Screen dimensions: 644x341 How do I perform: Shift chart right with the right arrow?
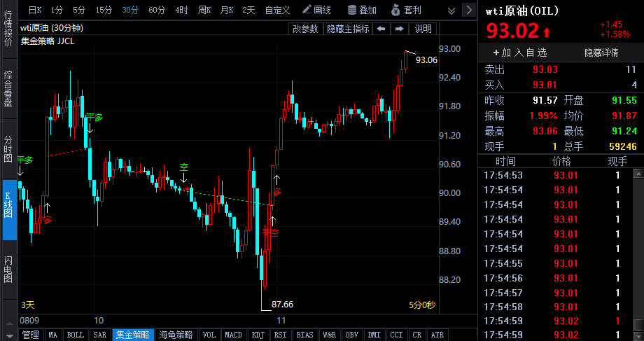tap(399, 28)
